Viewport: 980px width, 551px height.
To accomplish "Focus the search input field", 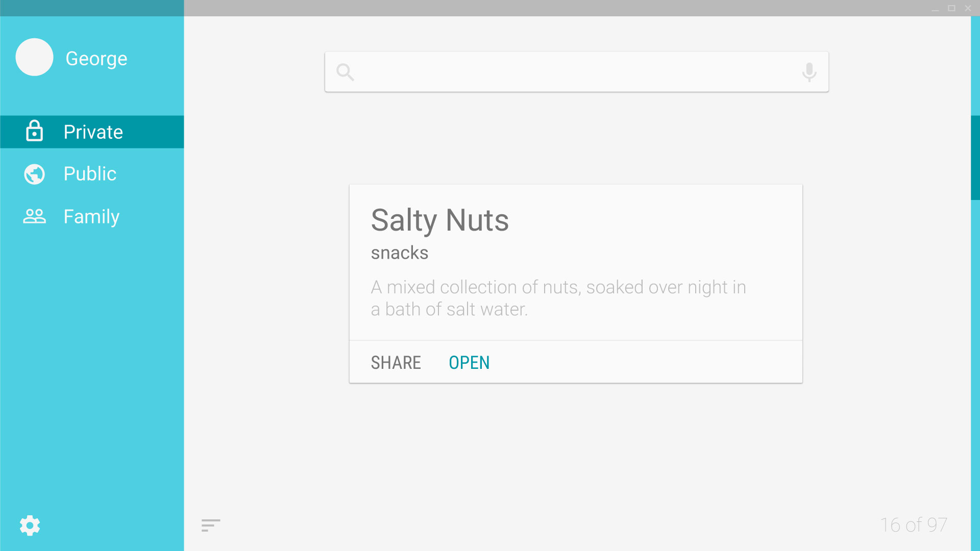I will tap(577, 72).
